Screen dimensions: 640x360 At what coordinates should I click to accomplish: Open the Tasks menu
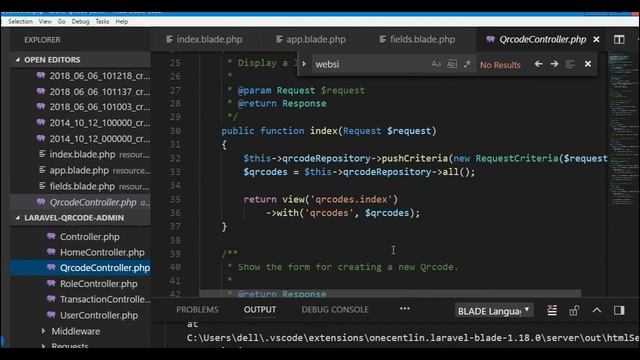click(102, 21)
